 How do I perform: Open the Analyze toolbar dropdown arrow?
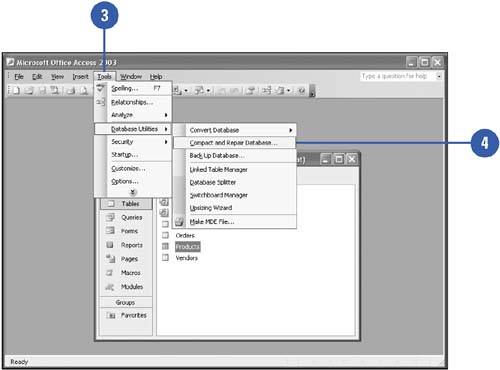pos(208,91)
